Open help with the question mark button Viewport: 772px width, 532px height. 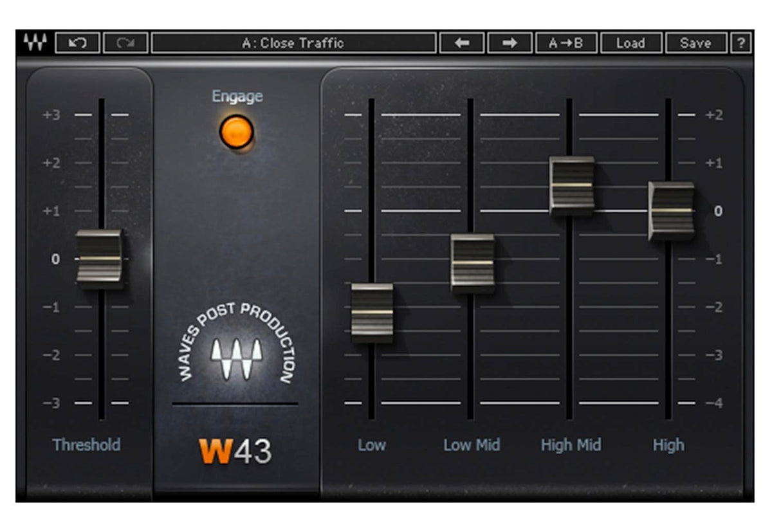click(741, 43)
